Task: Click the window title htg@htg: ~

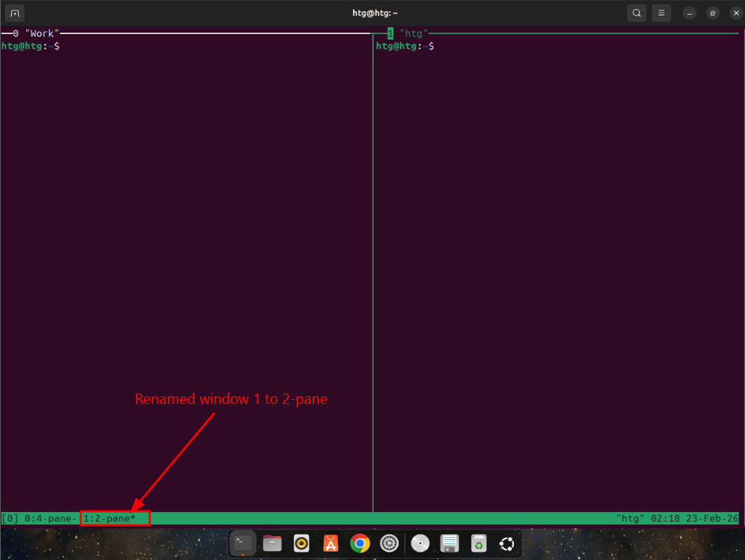Action: 375,13
